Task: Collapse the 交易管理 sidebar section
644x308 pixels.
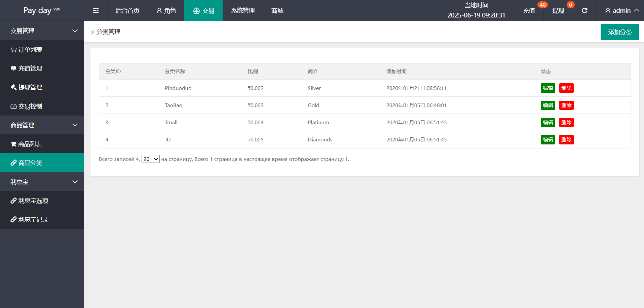Action: click(x=42, y=31)
